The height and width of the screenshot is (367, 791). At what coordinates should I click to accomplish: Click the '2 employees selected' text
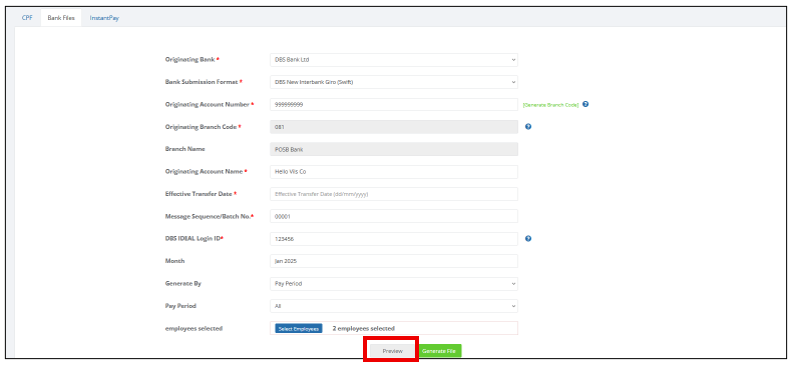click(x=363, y=329)
